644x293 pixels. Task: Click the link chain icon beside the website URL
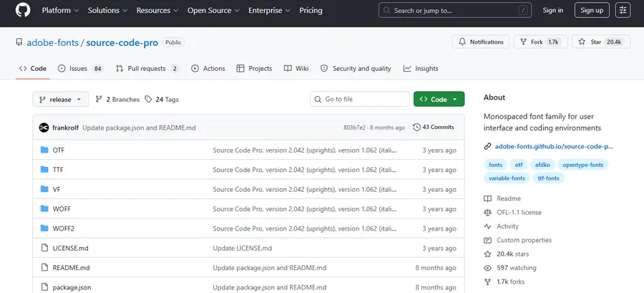coord(487,146)
